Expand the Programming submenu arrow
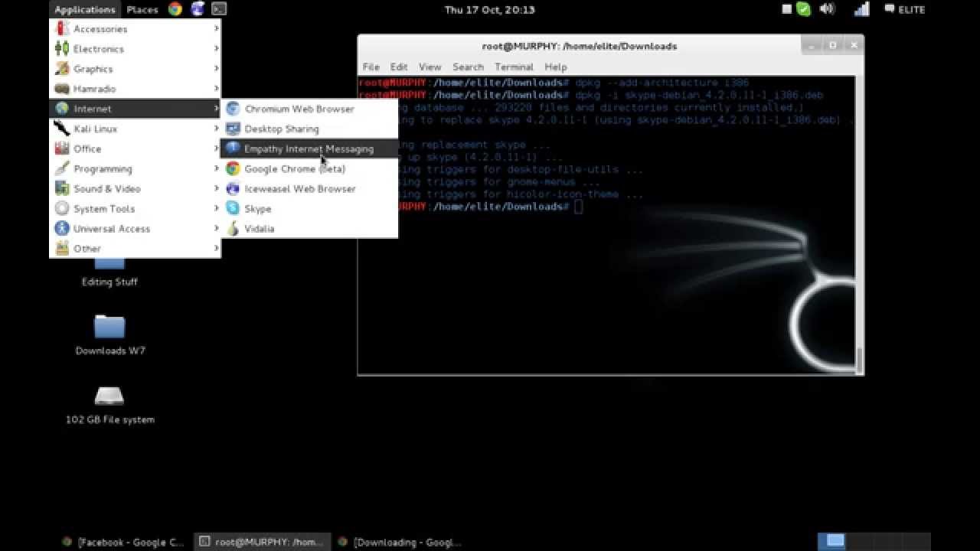 (x=217, y=168)
